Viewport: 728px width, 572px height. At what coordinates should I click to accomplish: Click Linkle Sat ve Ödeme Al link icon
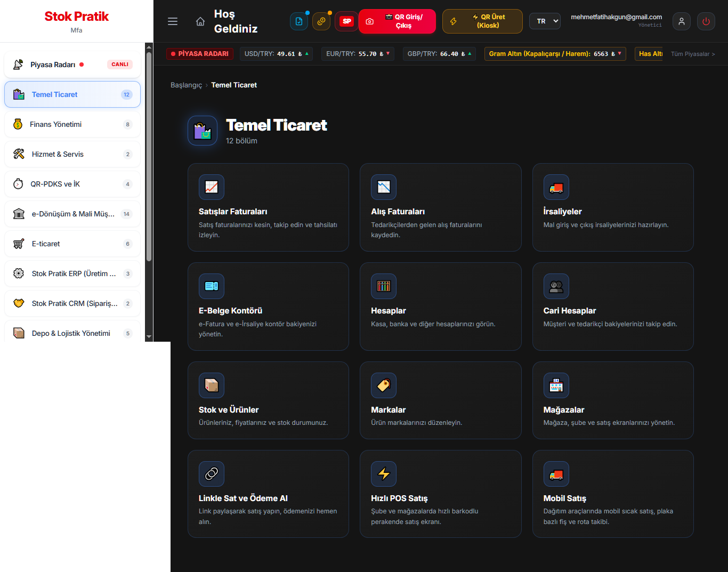[212, 474]
